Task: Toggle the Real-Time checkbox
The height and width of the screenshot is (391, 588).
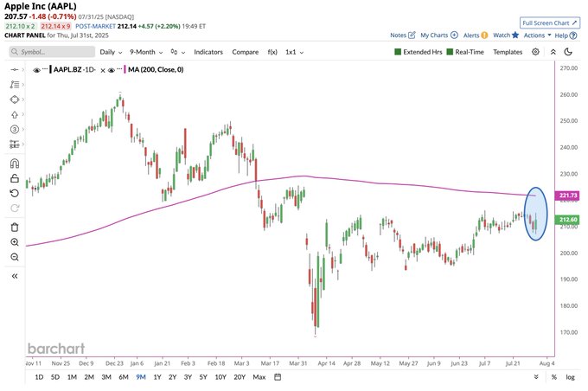Action: 450,52
